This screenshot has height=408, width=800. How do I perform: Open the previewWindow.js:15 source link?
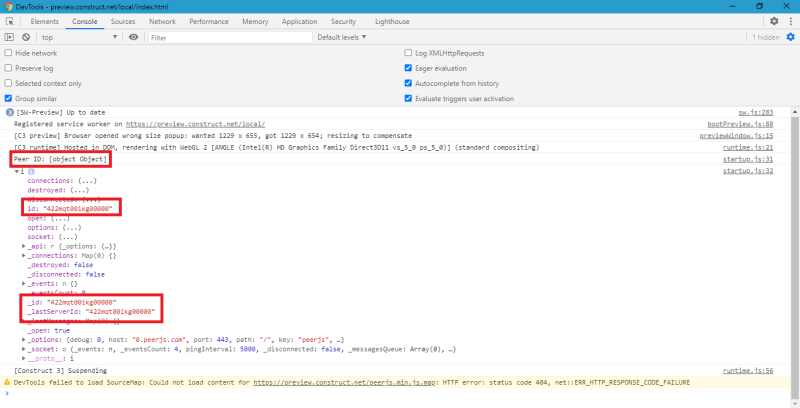[737, 136]
